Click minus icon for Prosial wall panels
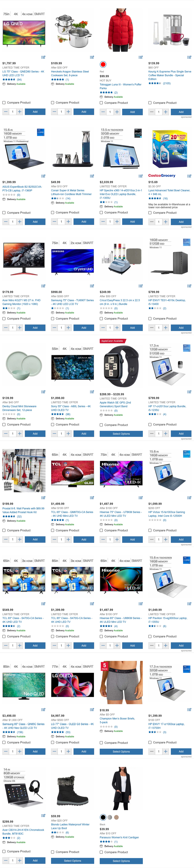This screenshot has height=868, width=194. click(6, 539)
